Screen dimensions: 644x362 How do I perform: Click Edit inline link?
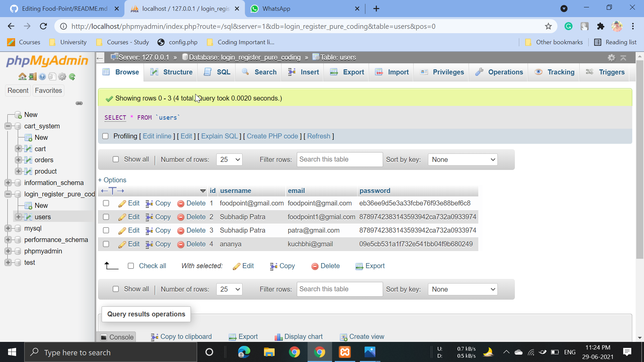coord(157,136)
